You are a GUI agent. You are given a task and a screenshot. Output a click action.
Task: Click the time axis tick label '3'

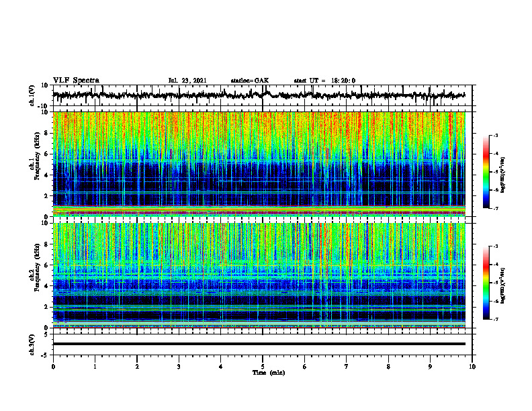[179, 367]
